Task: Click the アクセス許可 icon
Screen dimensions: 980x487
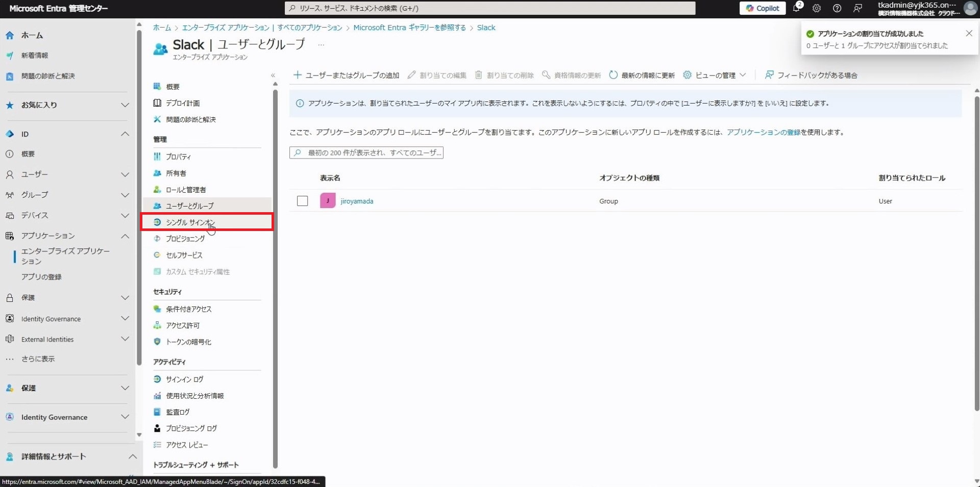Action: pos(157,325)
